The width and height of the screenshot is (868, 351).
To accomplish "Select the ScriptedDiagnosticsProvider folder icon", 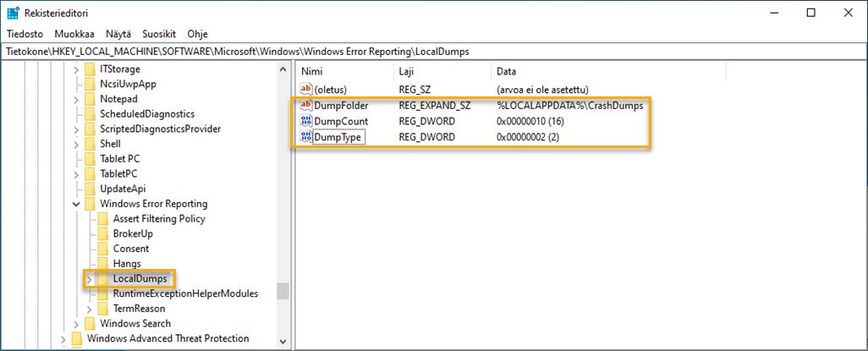I will [90, 129].
